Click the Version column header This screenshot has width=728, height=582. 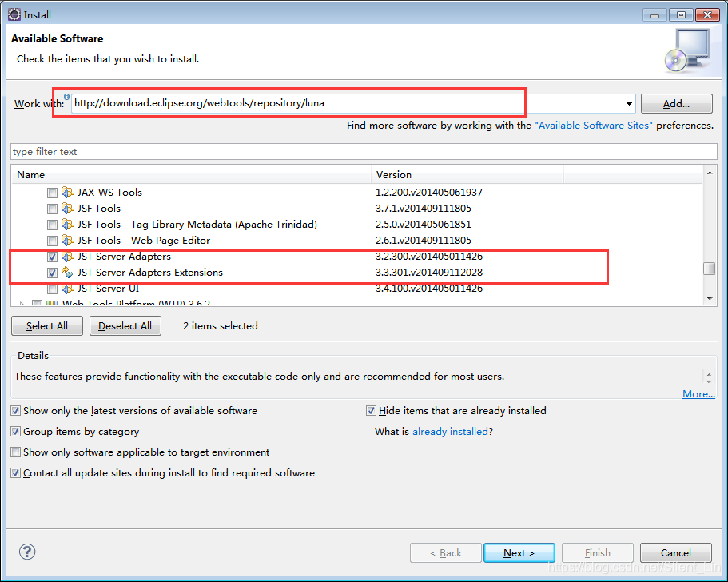tap(467, 175)
